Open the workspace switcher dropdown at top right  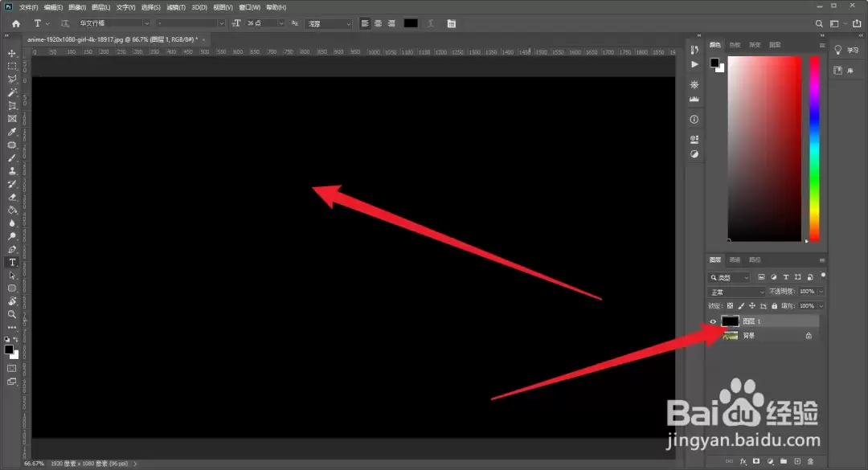837,24
